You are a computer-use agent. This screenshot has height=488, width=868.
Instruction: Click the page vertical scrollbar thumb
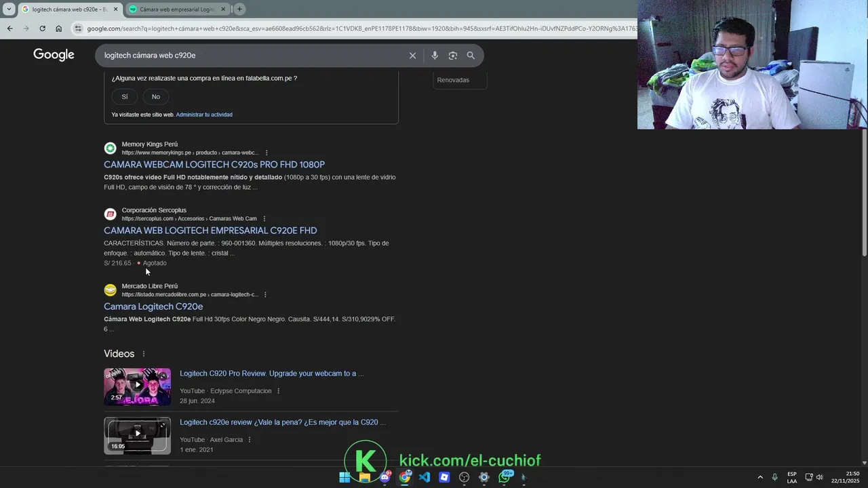point(864,192)
